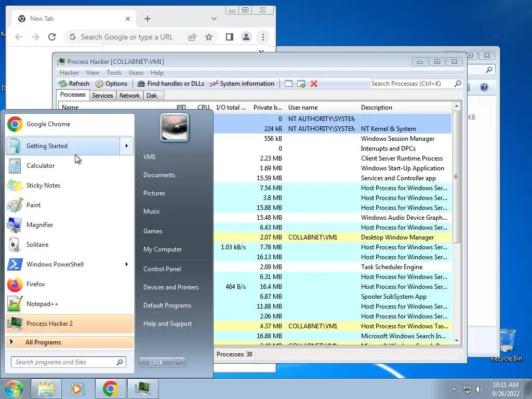Image resolution: width=532 pixels, height=399 pixels.
Task: Open a new Chrome tab with plus button
Action: [147, 19]
